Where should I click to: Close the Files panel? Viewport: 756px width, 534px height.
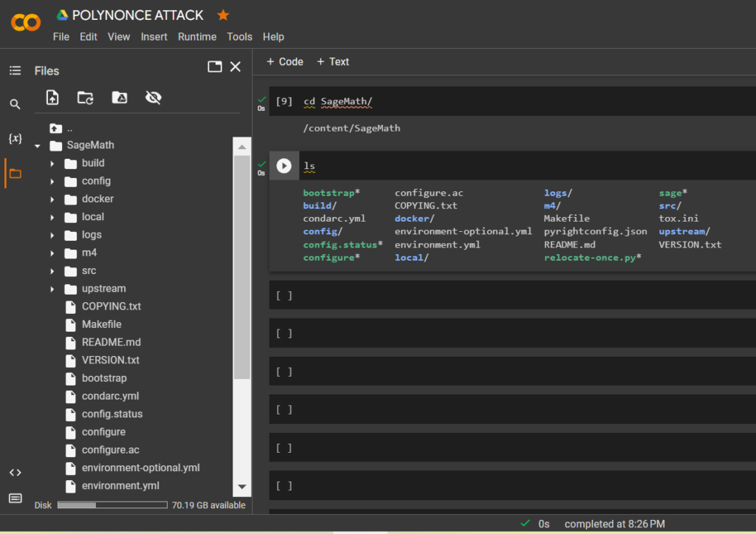pos(236,66)
